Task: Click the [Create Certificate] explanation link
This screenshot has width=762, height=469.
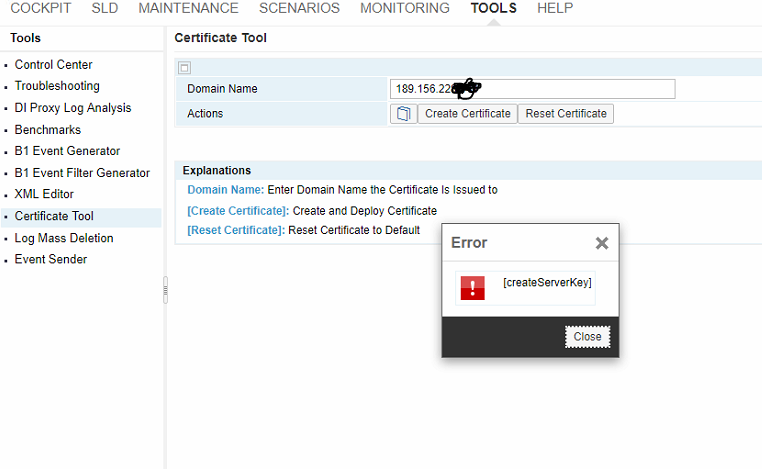Action: [238, 211]
